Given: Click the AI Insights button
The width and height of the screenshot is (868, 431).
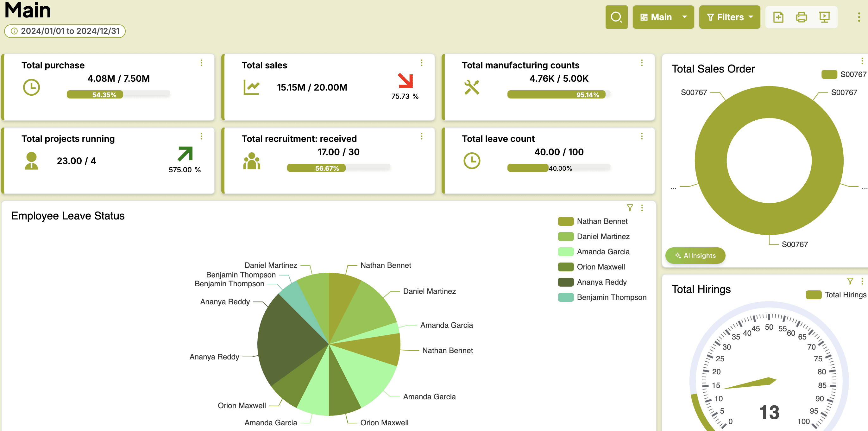Looking at the screenshot, I should coord(695,256).
